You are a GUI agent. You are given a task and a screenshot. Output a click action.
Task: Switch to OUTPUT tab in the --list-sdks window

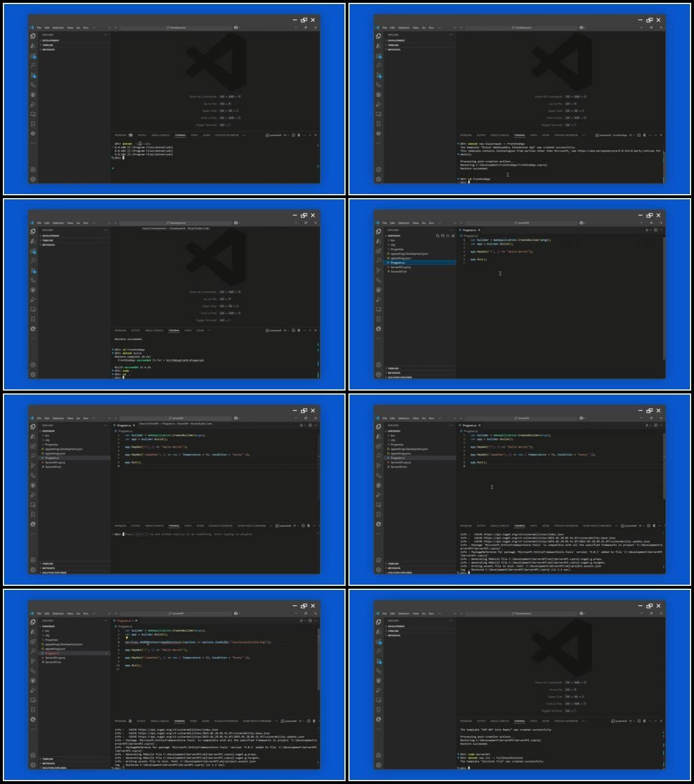(x=142, y=135)
